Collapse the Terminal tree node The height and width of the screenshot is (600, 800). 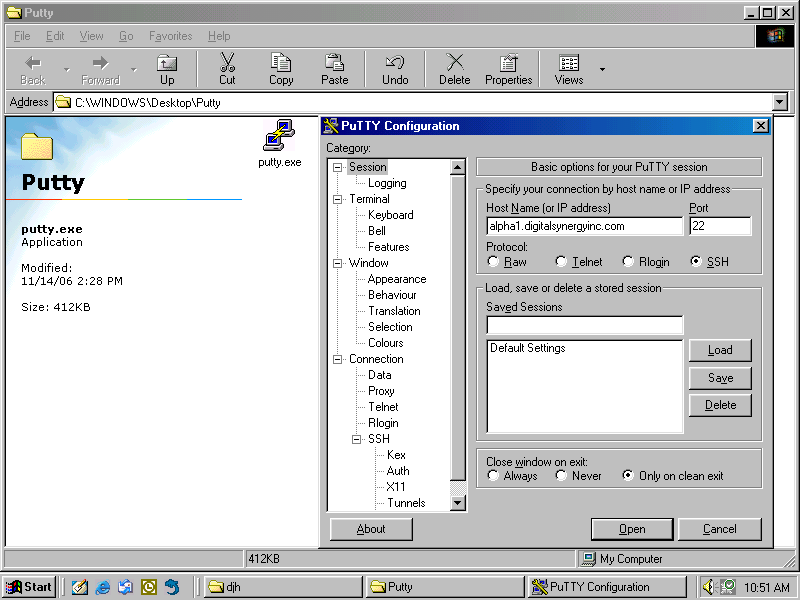click(x=337, y=199)
